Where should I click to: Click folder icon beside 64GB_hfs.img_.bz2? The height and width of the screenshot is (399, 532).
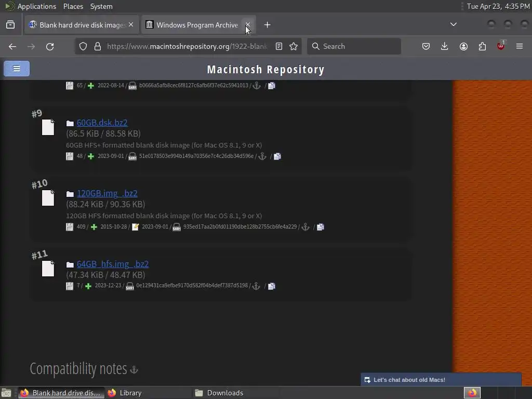70,264
